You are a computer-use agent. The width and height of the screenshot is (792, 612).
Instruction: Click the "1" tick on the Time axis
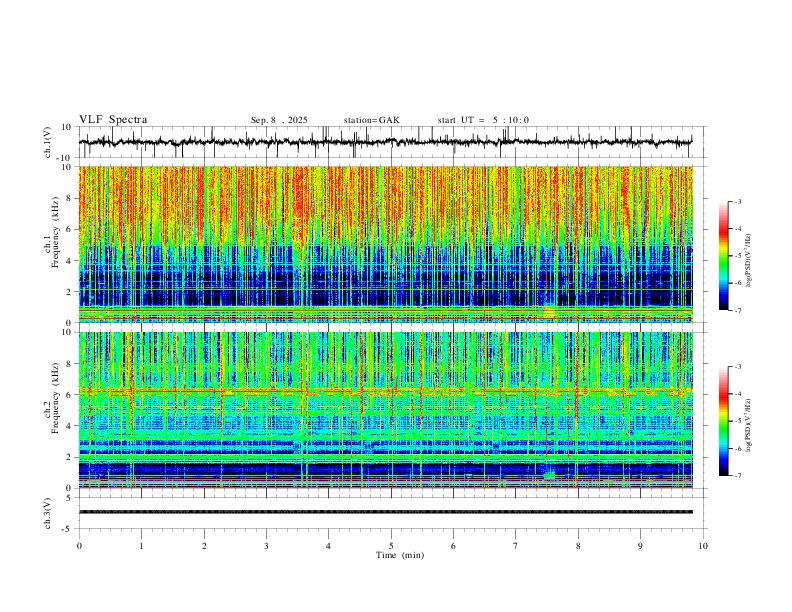pos(141,546)
